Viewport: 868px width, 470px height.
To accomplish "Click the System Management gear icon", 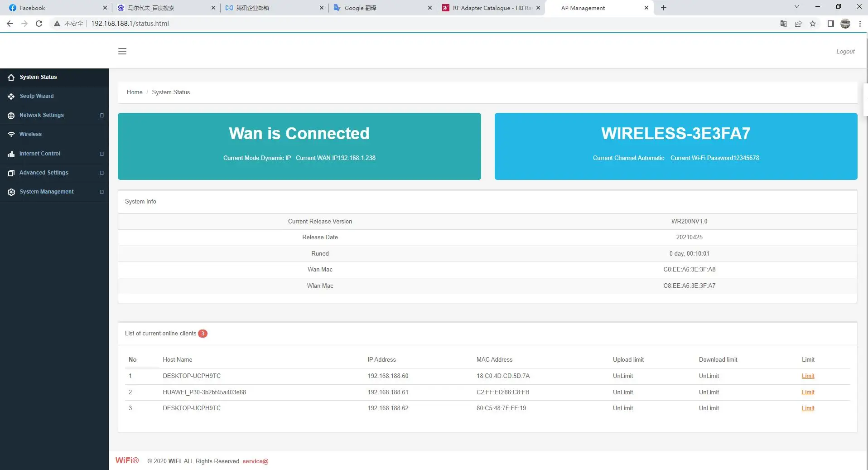I will [11, 192].
